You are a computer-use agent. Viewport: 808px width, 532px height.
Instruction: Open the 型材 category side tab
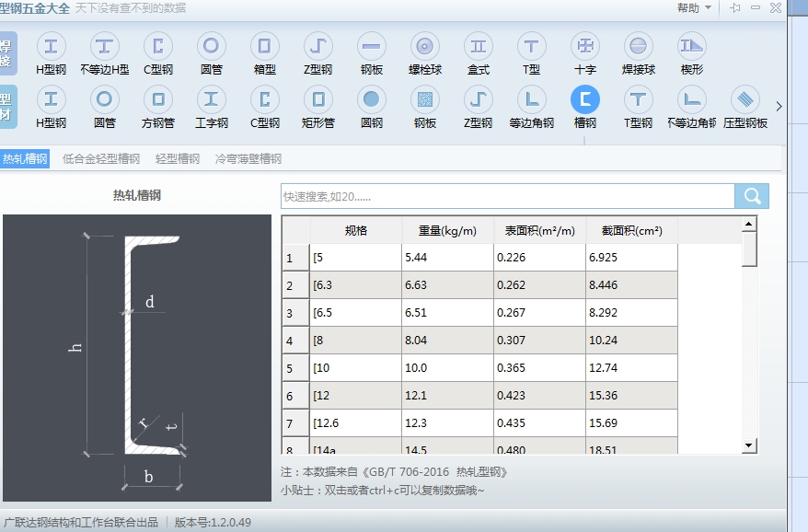pos(7,107)
